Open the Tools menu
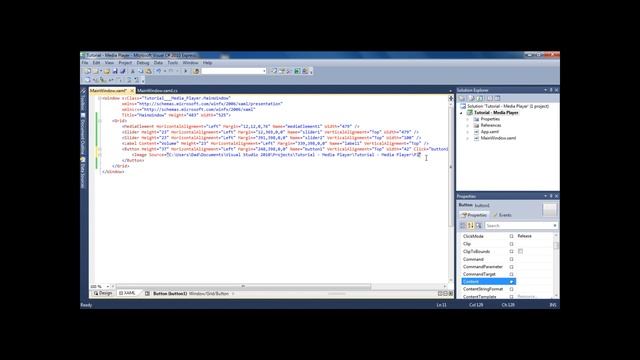The image size is (640, 360). pos(173,63)
